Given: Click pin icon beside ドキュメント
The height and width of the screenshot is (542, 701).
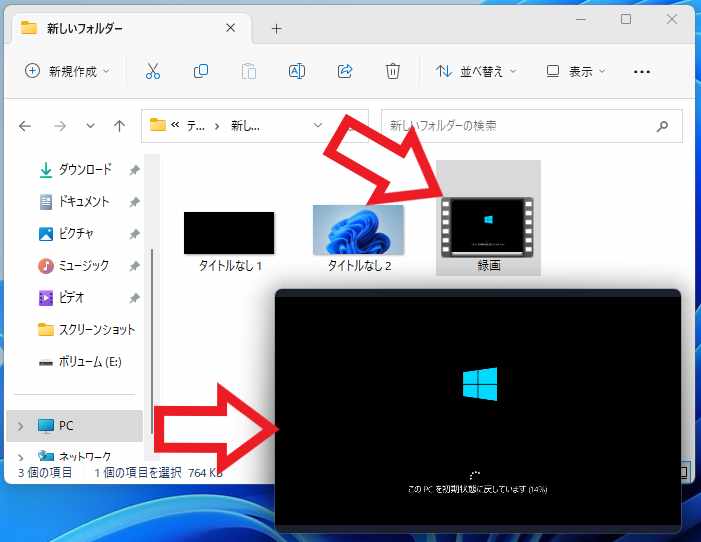Looking at the screenshot, I should tap(134, 202).
